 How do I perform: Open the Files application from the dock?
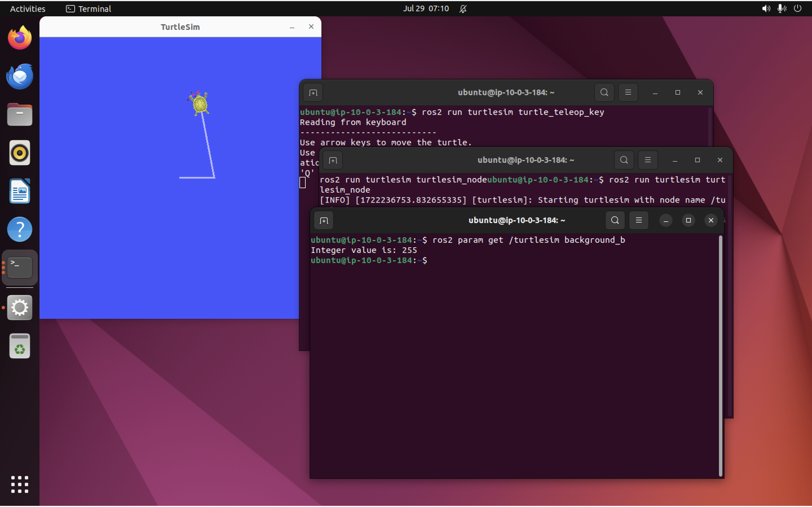pos(19,115)
